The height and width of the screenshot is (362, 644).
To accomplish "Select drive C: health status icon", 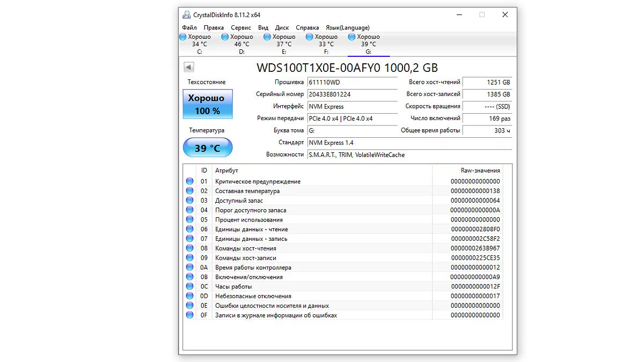I will (183, 37).
